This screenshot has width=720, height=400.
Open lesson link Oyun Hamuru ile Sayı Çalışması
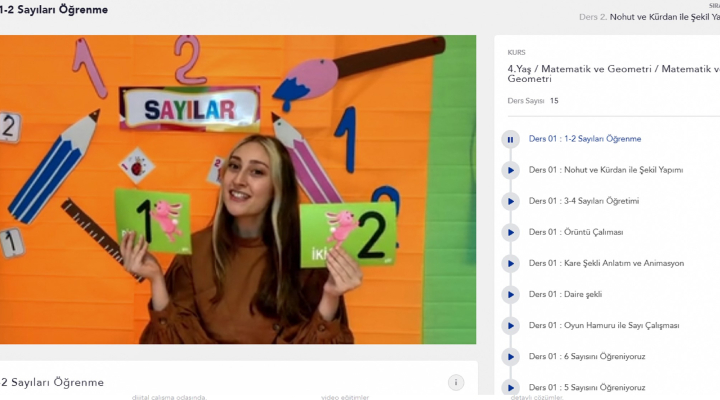604,325
